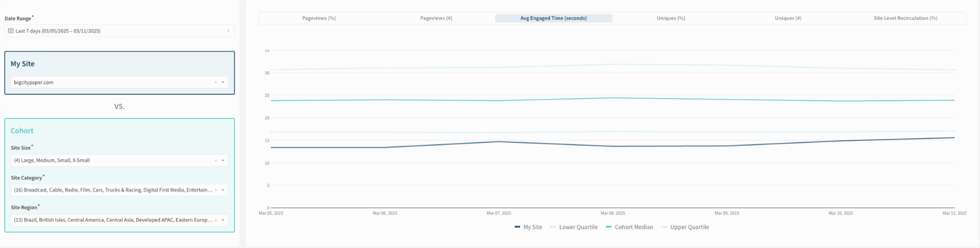Expand the My Site dropdown arrow

click(223, 82)
